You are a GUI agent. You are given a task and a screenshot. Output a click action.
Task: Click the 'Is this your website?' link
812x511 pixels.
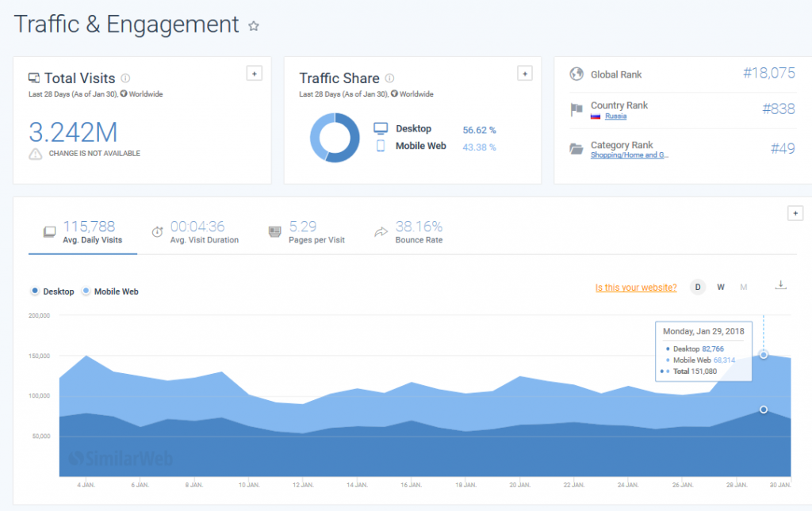click(x=636, y=288)
